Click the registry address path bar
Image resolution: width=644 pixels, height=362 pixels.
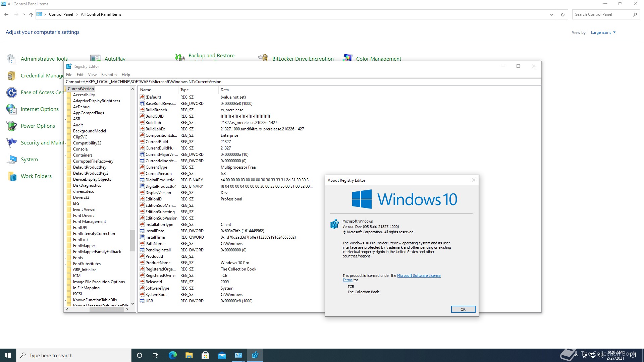(x=302, y=82)
